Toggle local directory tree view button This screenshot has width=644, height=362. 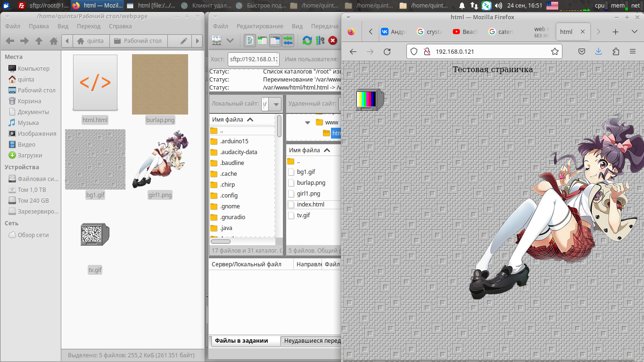(x=262, y=41)
